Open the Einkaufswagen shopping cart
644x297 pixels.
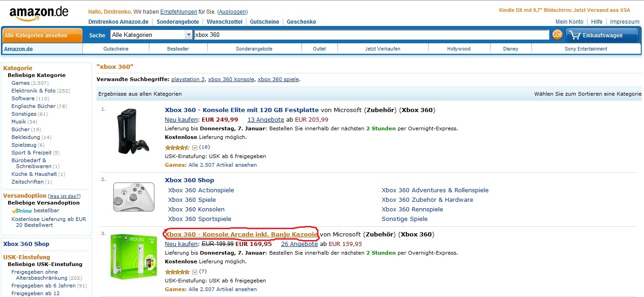click(602, 35)
